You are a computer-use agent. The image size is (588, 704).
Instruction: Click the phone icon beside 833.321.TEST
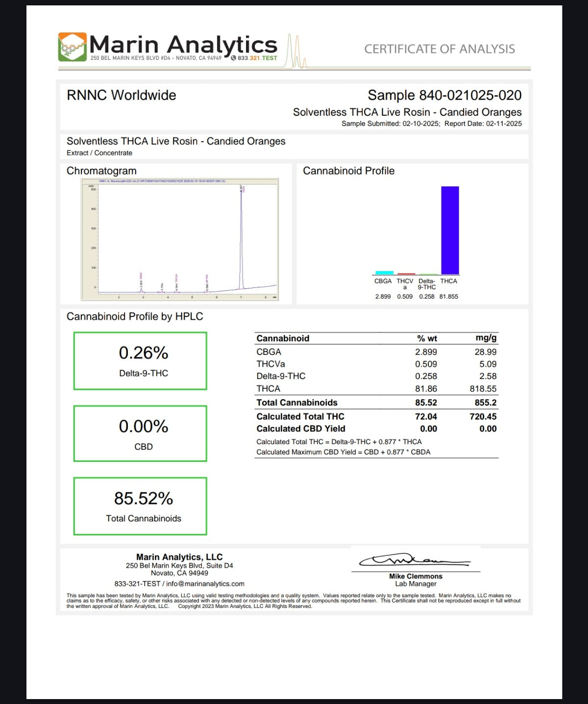tap(234, 58)
